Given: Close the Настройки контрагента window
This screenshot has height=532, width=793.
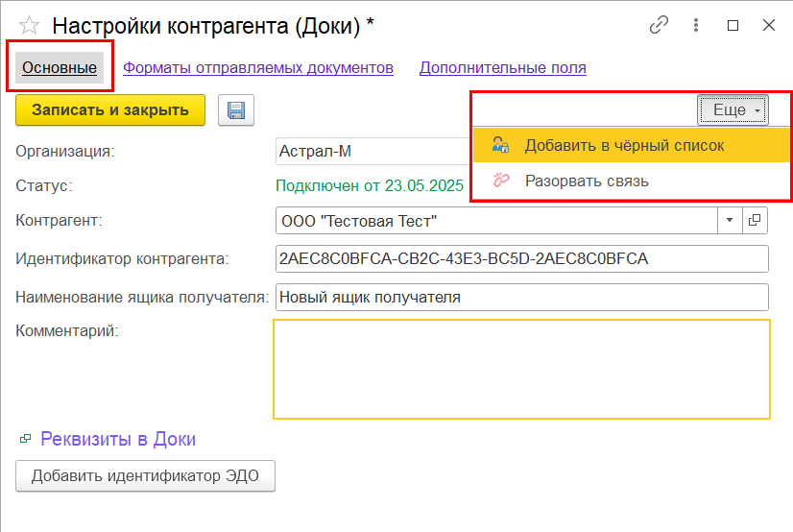Looking at the screenshot, I should click(769, 25).
